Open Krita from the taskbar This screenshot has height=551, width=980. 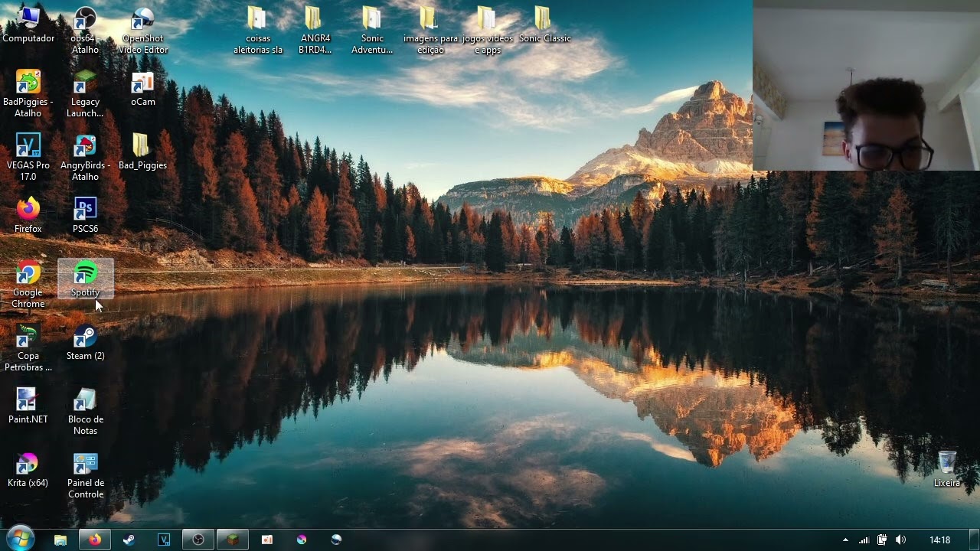coord(301,540)
